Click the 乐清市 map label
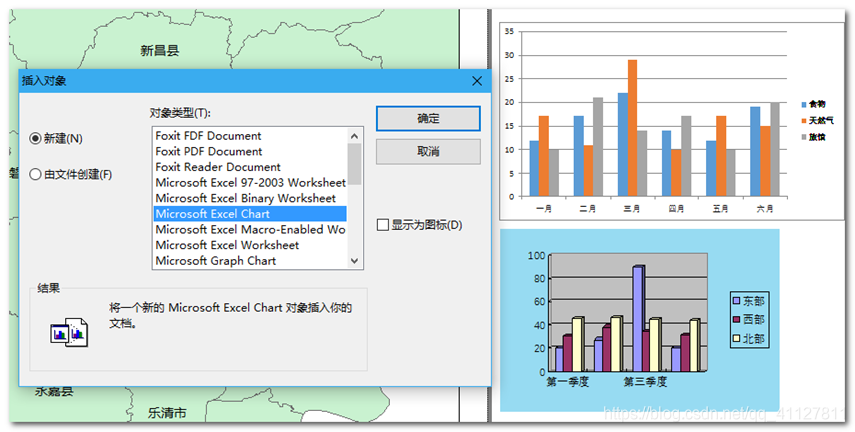The image size is (855, 432). (x=167, y=413)
